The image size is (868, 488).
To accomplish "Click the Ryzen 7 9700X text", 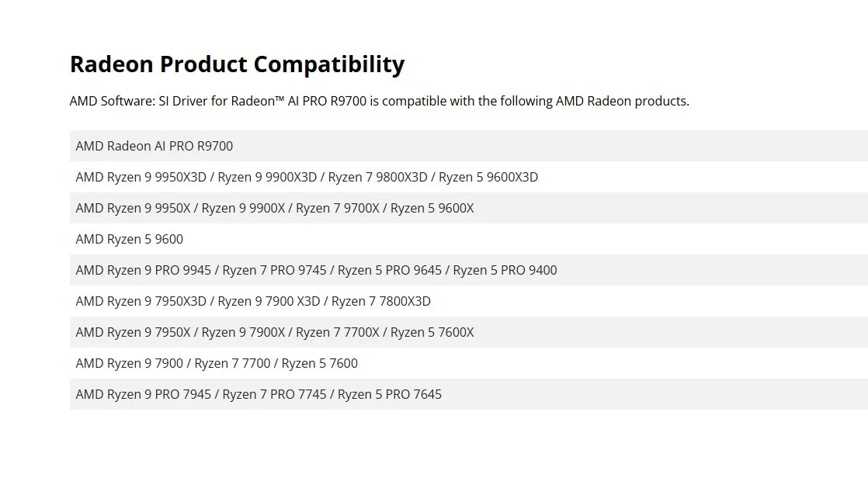I will (338, 208).
